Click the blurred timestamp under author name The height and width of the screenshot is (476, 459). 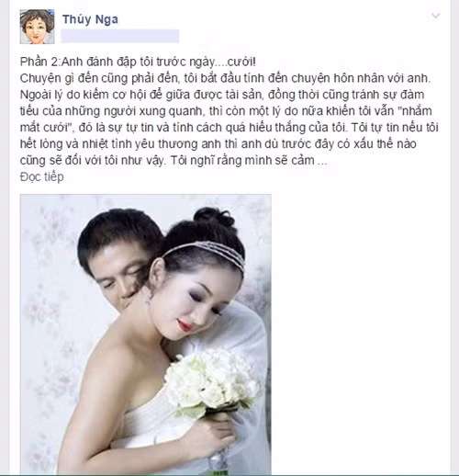click(x=120, y=36)
